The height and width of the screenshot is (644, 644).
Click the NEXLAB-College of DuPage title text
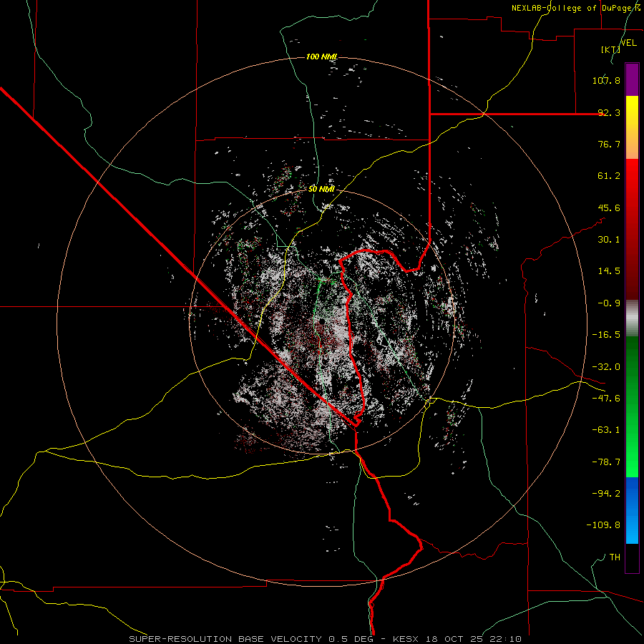(576, 8)
